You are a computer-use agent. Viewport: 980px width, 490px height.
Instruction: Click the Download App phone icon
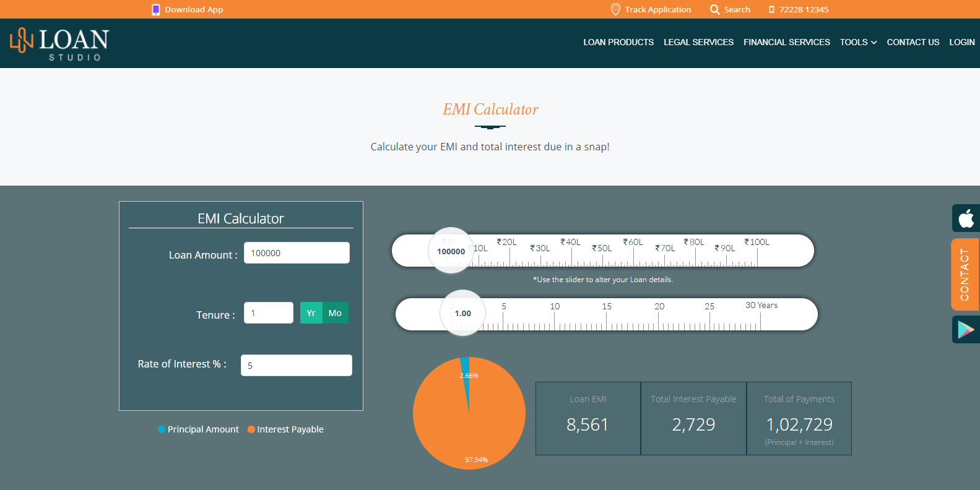(155, 10)
